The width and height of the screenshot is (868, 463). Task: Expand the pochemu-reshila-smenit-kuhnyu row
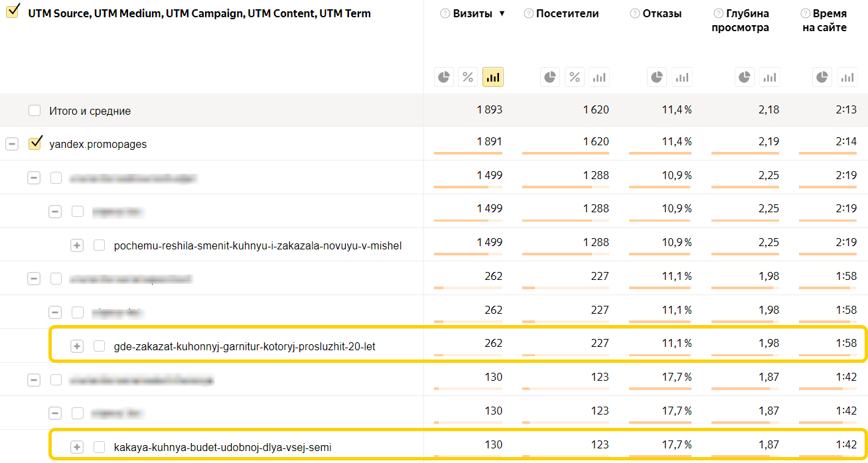pyautogui.click(x=77, y=245)
